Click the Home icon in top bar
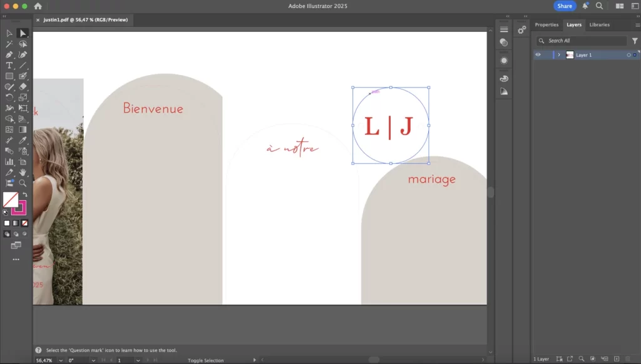 (38, 6)
